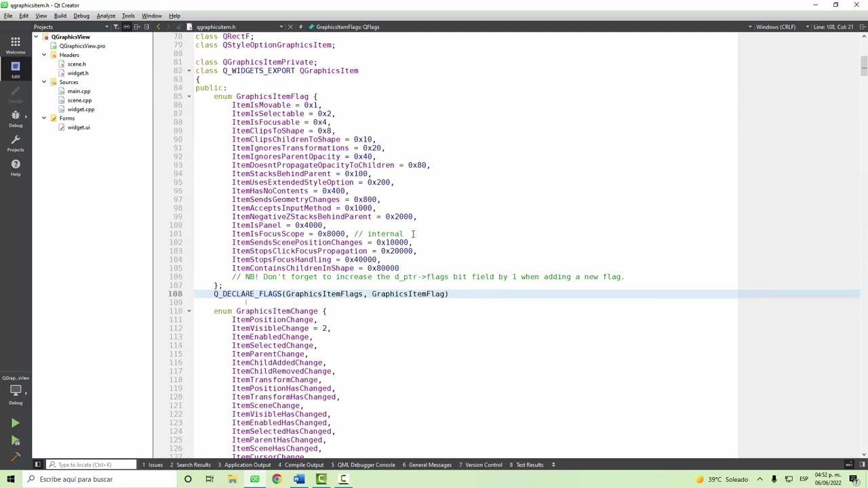
Task: Open widget.cpp source file
Action: pos(81,109)
